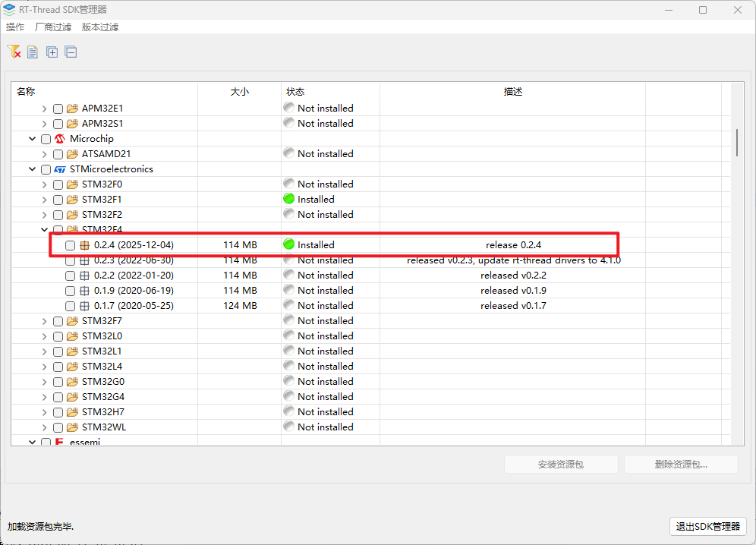Click the STM32F1 folder icon
756x545 pixels.
(x=72, y=200)
